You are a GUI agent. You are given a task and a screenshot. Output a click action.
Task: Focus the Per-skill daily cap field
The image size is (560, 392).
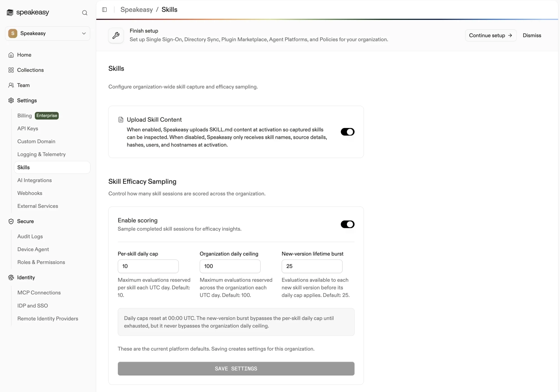[148, 266]
